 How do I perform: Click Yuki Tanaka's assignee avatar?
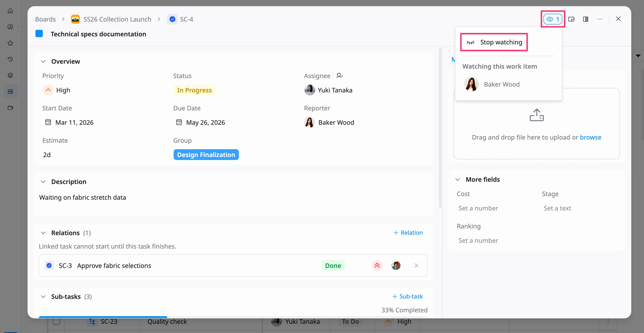point(309,90)
